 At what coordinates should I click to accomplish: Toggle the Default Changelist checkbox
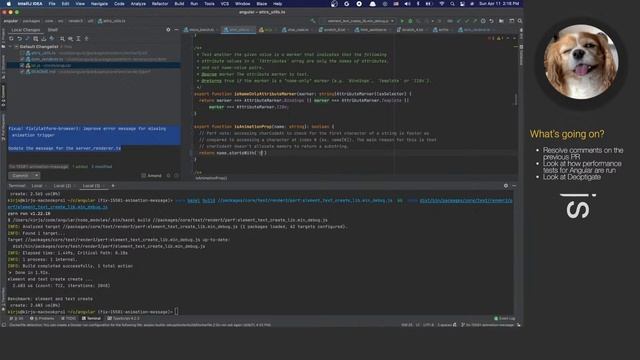tap(16, 47)
